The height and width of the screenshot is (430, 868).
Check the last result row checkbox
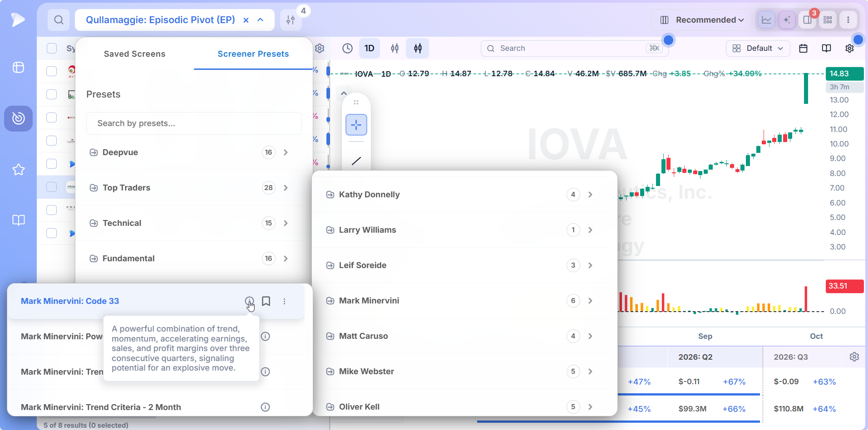pos(52,233)
